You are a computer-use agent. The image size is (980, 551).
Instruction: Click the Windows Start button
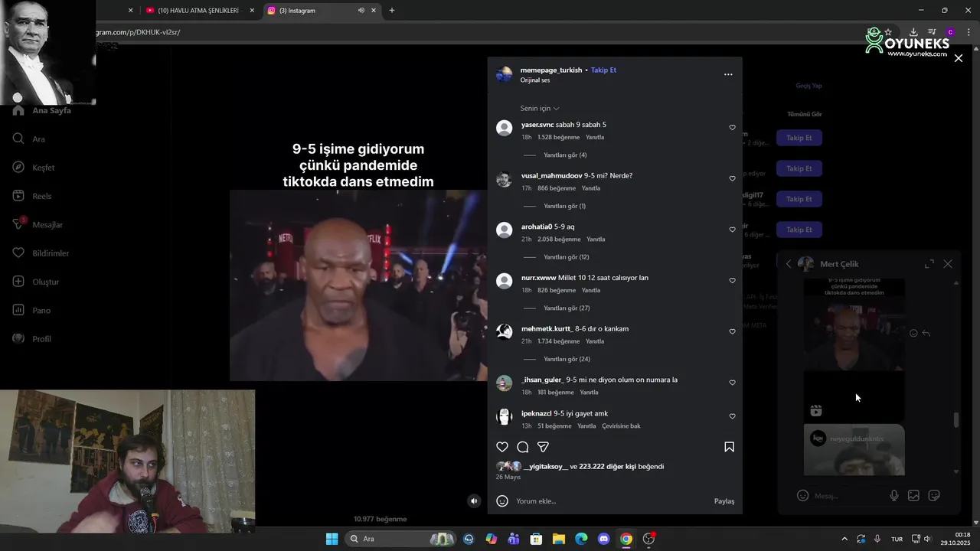tap(332, 539)
